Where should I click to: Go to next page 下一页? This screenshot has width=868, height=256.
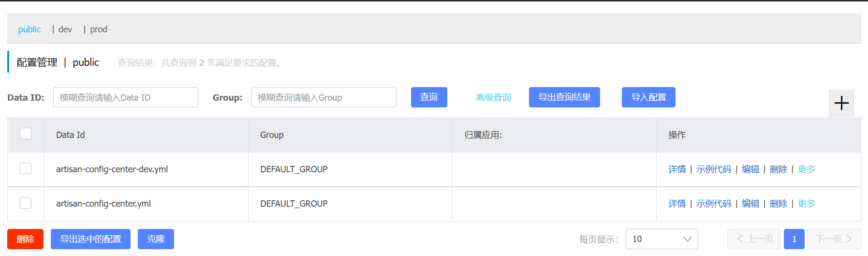pyautogui.click(x=834, y=239)
